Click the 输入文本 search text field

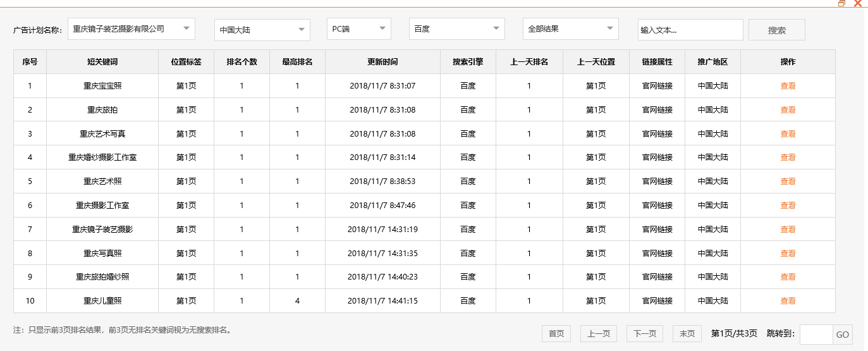click(690, 30)
